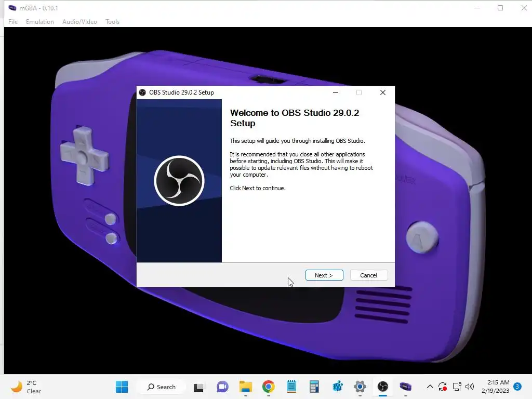Image resolution: width=532 pixels, height=399 pixels.
Task: Switch to mGBA taskbar icon
Action: tap(405, 387)
